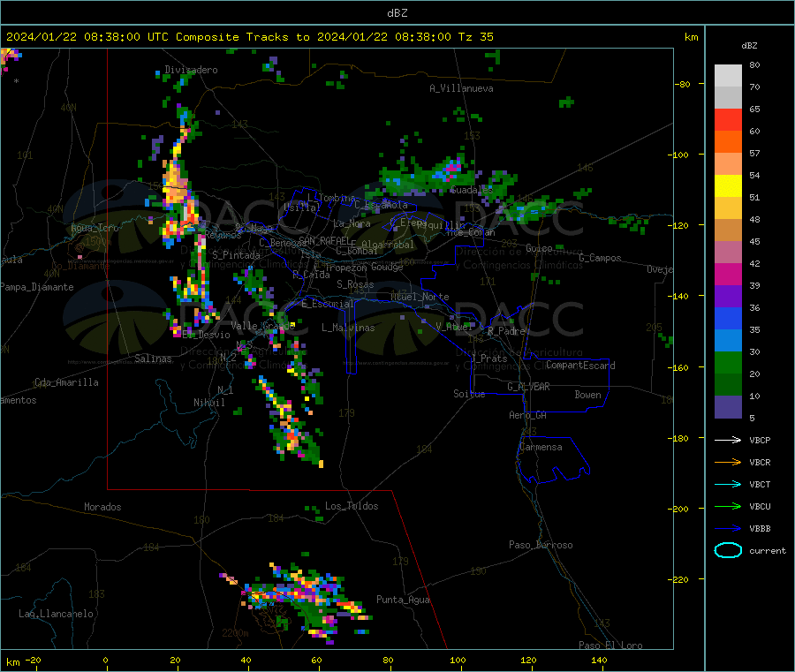This screenshot has height=672, width=795.
Task: Click the Los_Toldos place label
Action: tap(352, 506)
